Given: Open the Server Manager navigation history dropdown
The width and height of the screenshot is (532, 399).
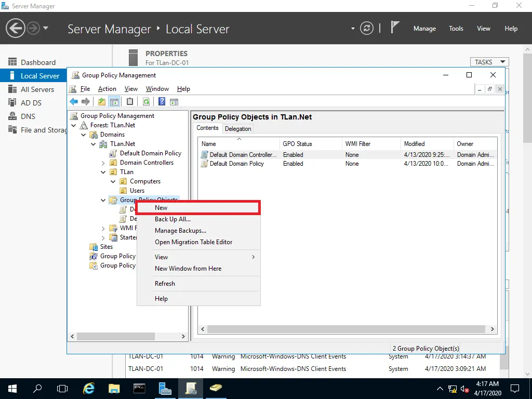Looking at the screenshot, I should (46, 28).
